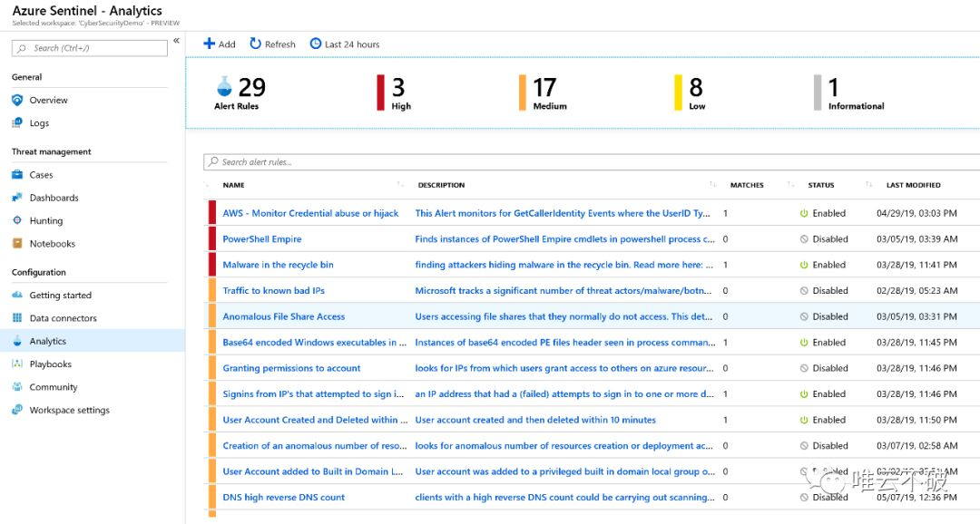The width and height of the screenshot is (980, 524).
Task: Open the Anomalous File Share Access rule
Action: click(284, 316)
